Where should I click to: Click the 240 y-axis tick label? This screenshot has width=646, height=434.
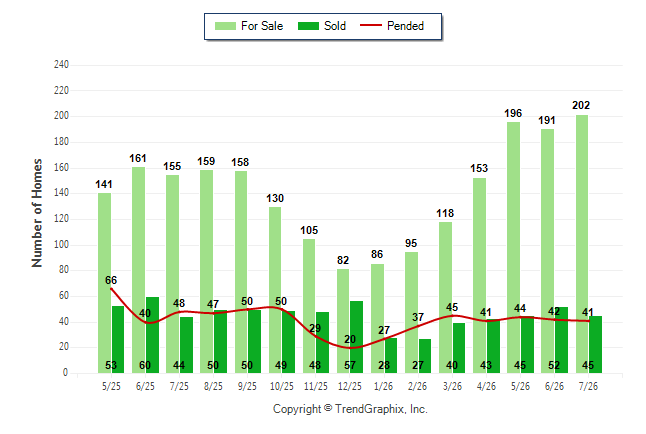[x=61, y=65]
